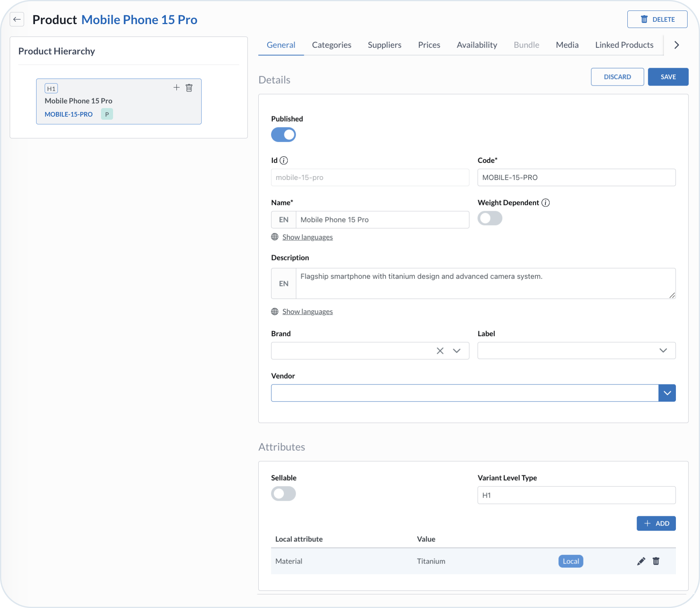Click the Vendor text input

[x=465, y=393]
